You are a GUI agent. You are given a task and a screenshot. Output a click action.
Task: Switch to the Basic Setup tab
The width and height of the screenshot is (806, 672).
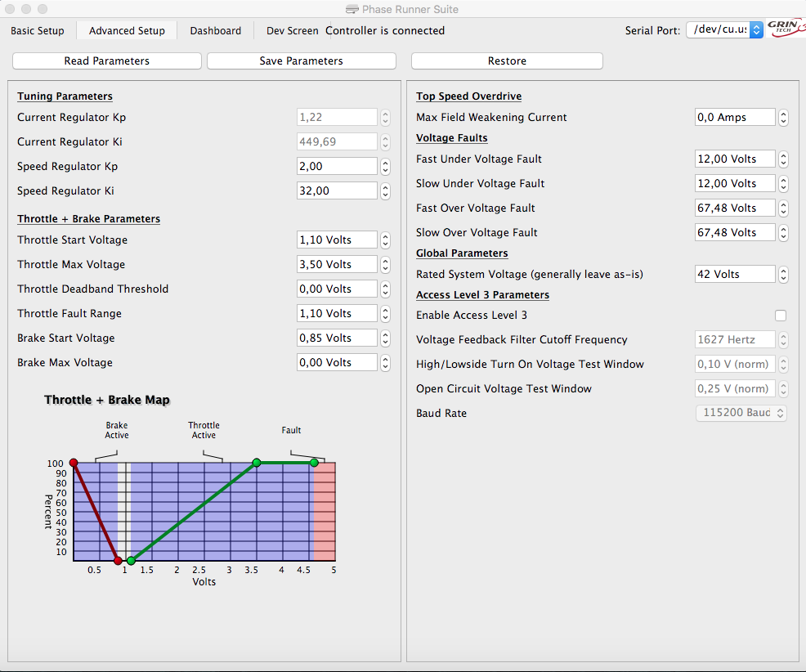tap(38, 31)
